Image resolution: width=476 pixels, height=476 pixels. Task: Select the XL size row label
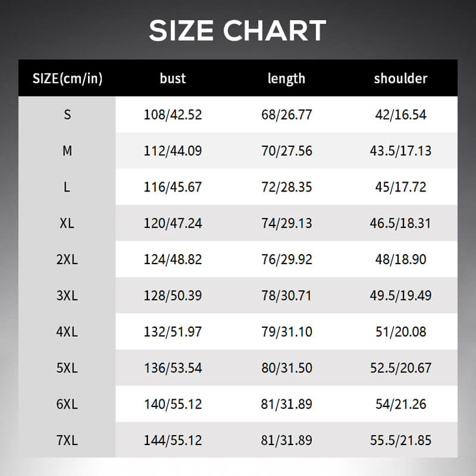click(67, 224)
